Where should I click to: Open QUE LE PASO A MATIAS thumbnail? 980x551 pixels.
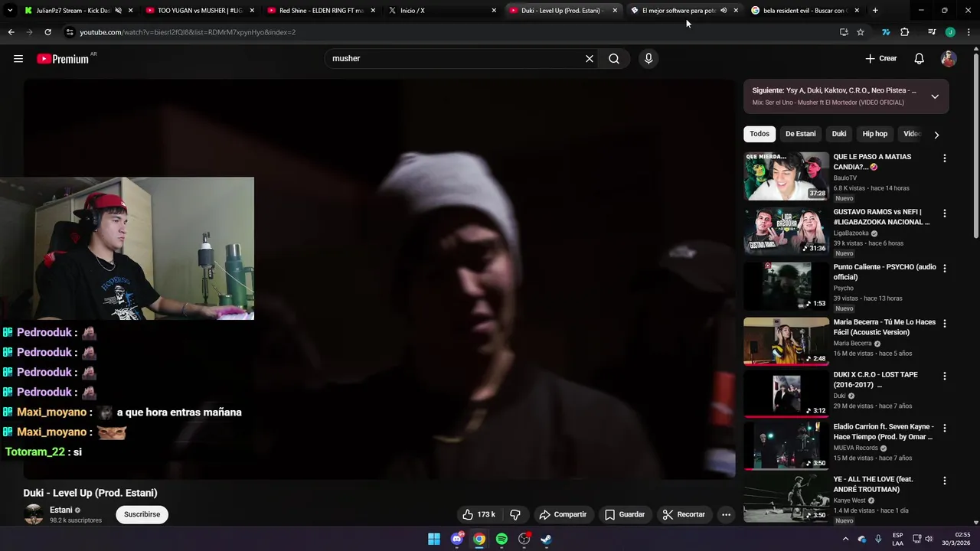786,176
